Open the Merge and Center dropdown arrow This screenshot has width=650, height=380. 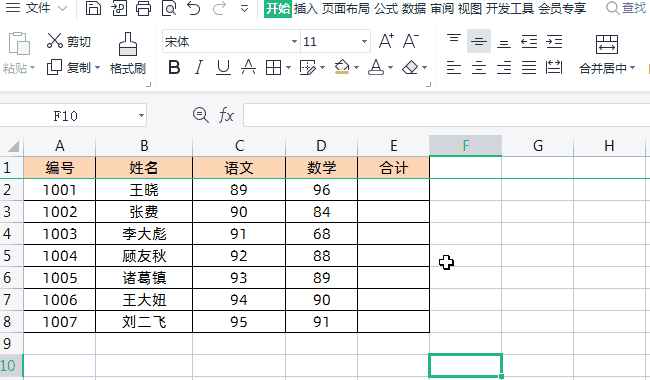click(633, 68)
